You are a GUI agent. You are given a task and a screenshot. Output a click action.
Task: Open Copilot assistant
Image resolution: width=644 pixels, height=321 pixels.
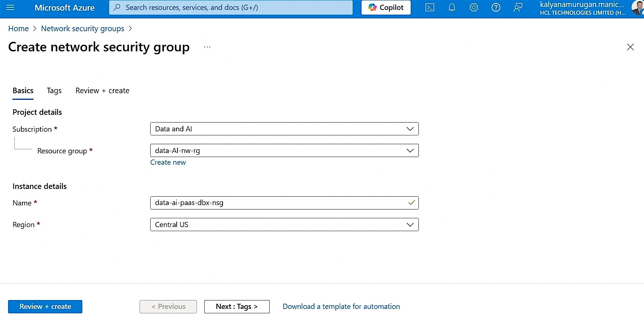coord(386,8)
